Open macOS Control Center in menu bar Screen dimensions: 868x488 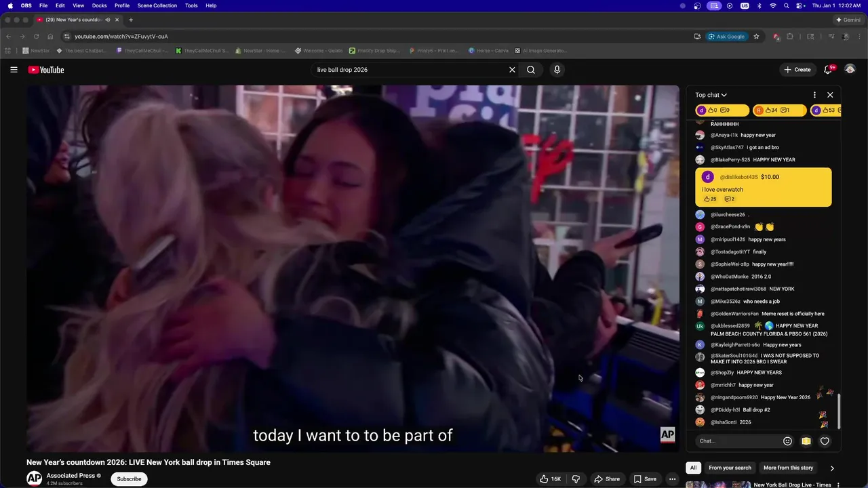coord(799,5)
